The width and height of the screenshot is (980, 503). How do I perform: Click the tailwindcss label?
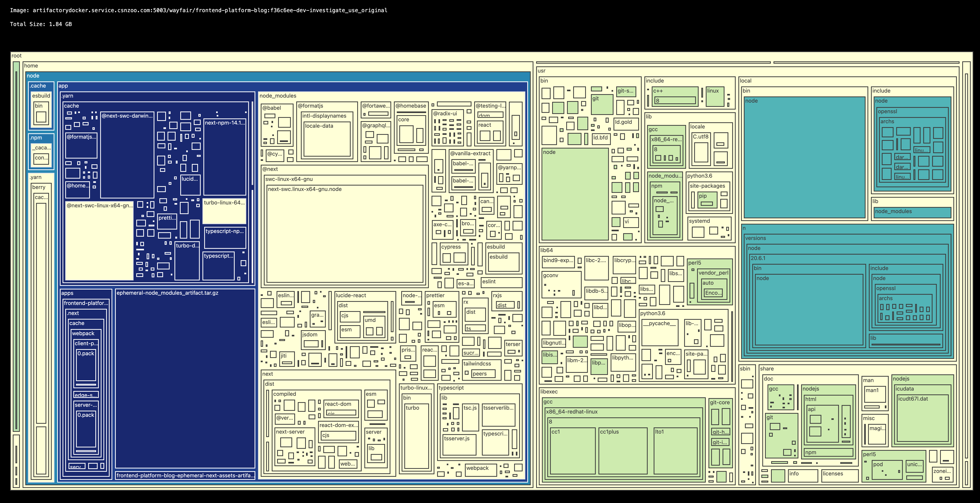pos(477,364)
